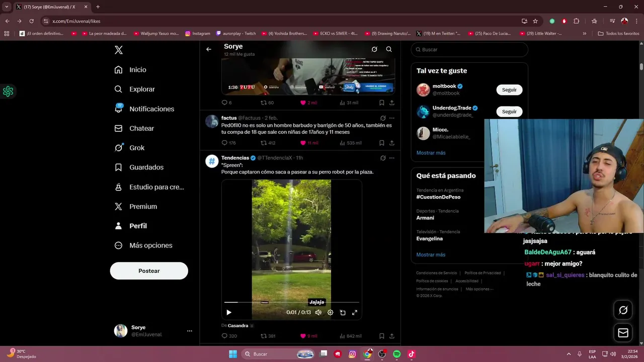
Task: Click the X logo in sidebar
Action: click(119, 50)
